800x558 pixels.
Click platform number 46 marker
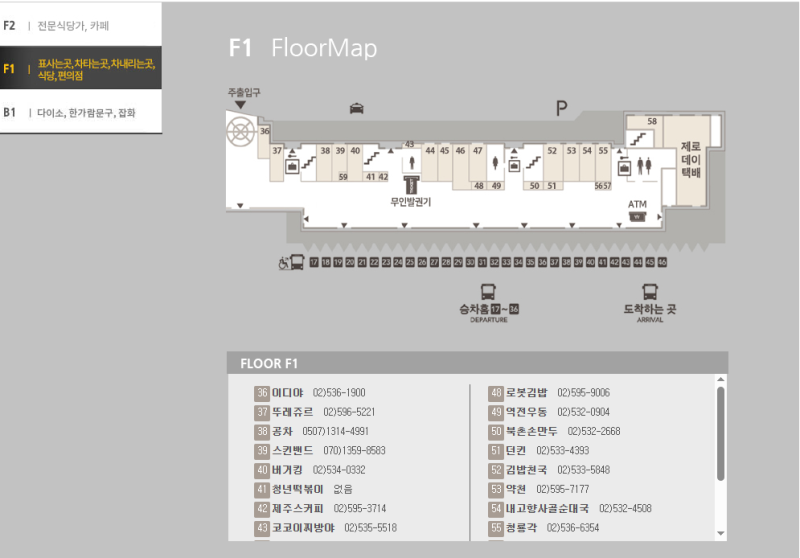coord(662,262)
